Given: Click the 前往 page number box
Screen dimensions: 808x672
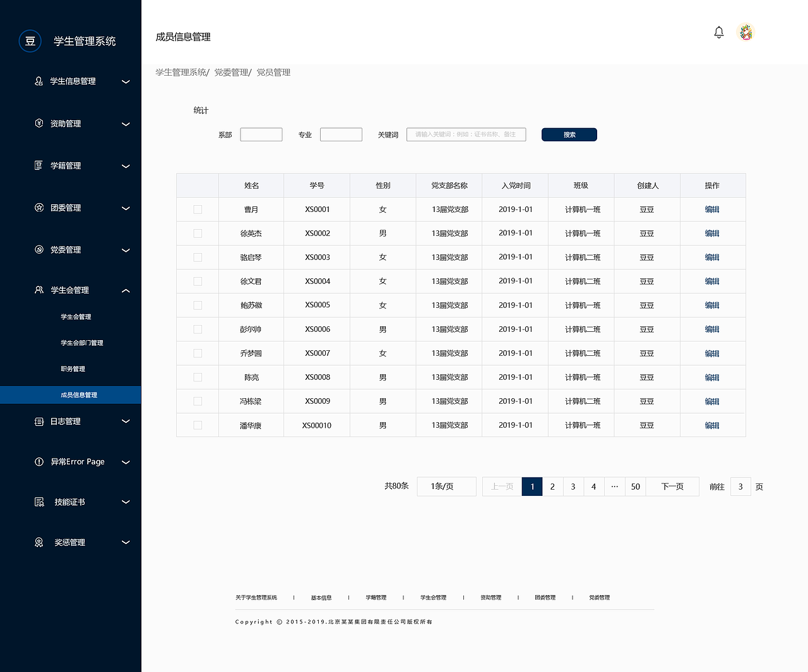Looking at the screenshot, I should pyautogui.click(x=740, y=486).
